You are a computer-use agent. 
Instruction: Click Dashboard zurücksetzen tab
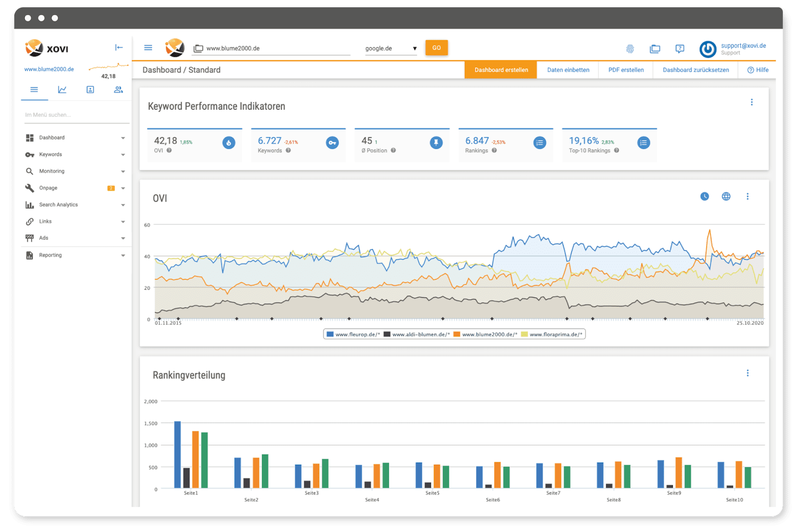[x=696, y=70]
